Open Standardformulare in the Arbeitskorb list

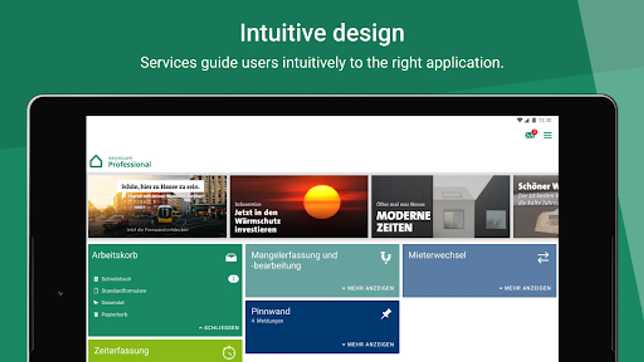point(123,291)
